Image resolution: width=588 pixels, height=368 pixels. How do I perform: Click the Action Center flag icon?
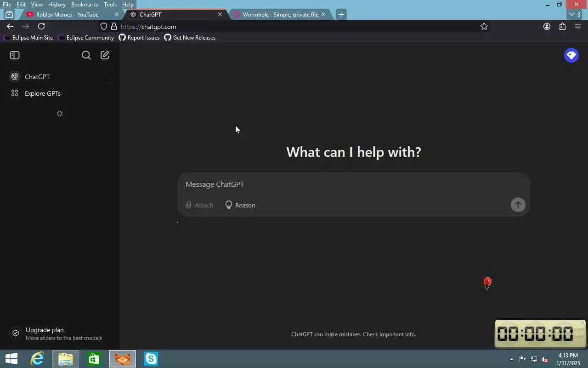(523, 359)
